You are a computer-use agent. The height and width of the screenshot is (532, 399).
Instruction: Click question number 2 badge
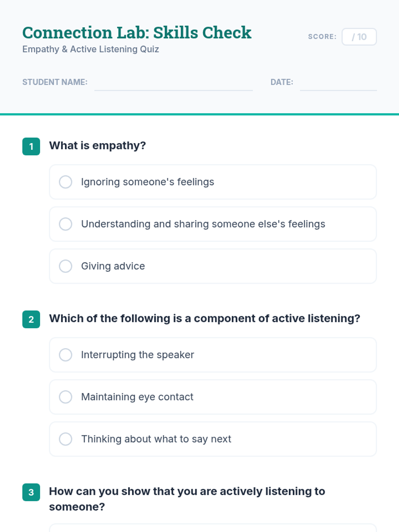[31, 319]
